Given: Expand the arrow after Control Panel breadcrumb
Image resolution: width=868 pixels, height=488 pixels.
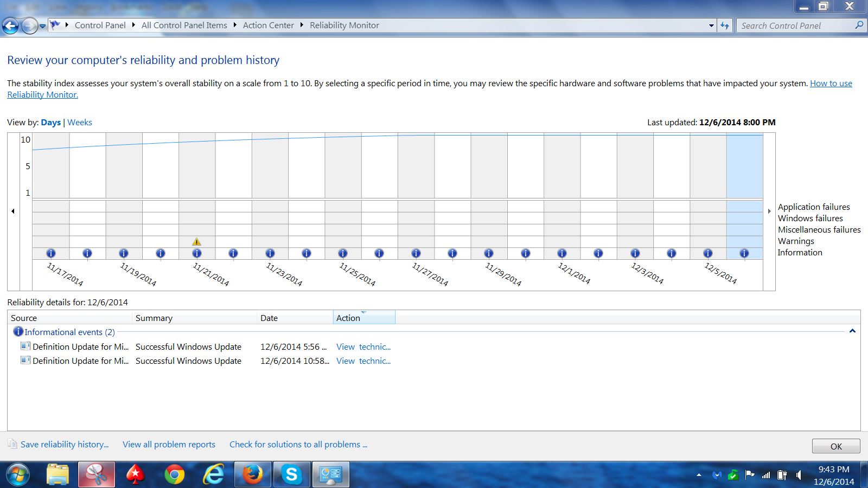Looking at the screenshot, I should (x=133, y=25).
